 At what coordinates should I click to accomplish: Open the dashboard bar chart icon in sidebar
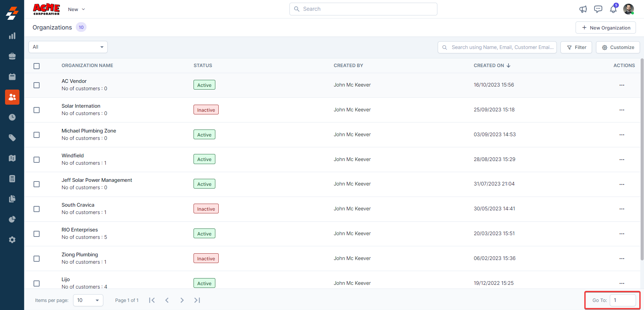[x=12, y=36]
